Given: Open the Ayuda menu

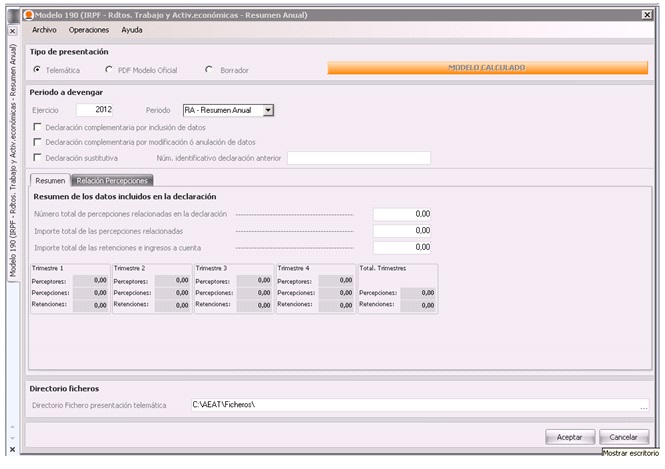Looking at the screenshot, I should pyautogui.click(x=131, y=30).
